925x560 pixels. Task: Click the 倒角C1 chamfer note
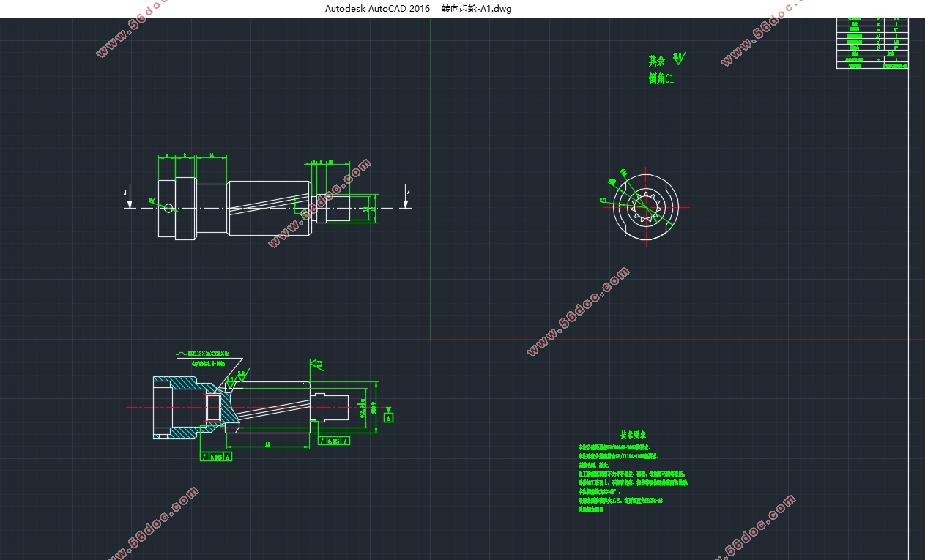(661, 79)
